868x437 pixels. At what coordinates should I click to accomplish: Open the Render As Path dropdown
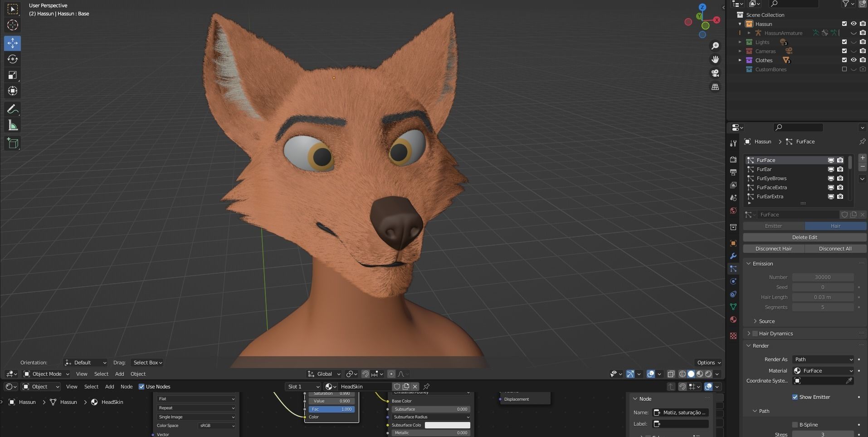click(x=823, y=359)
